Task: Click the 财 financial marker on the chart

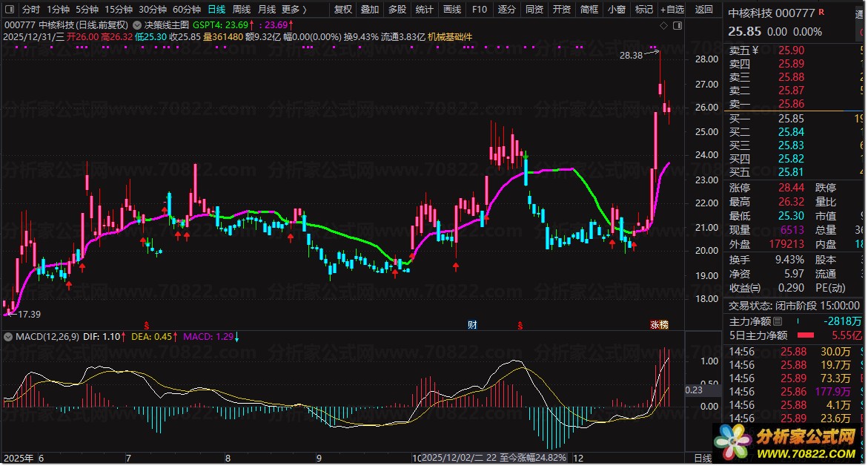Action: [472, 324]
